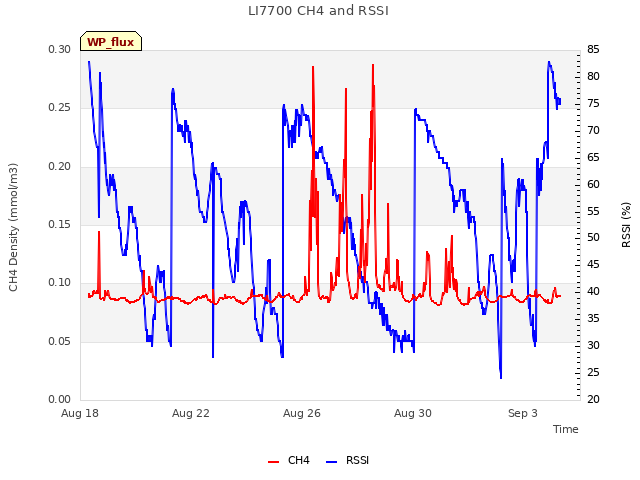The image size is (640, 480).
Task: Click the 80 right axis tick label
Action: click(x=593, y=76)
